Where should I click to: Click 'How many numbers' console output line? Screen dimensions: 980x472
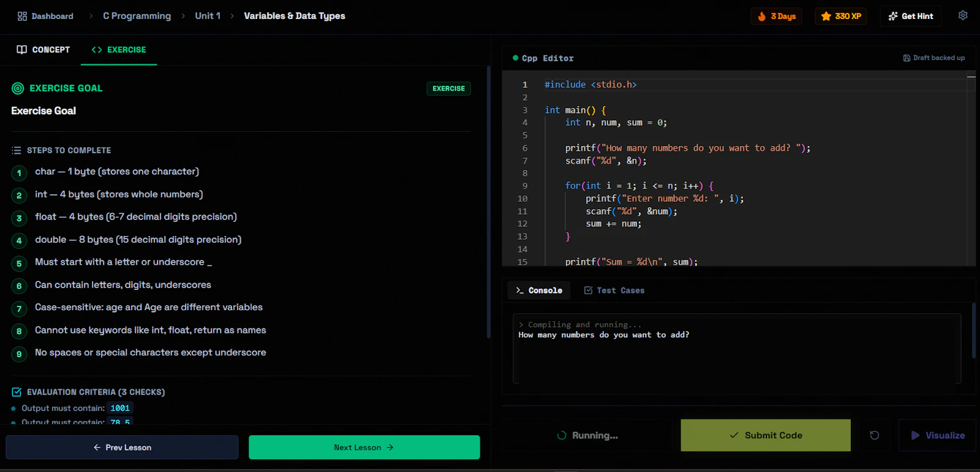click(x=604, y=335)
